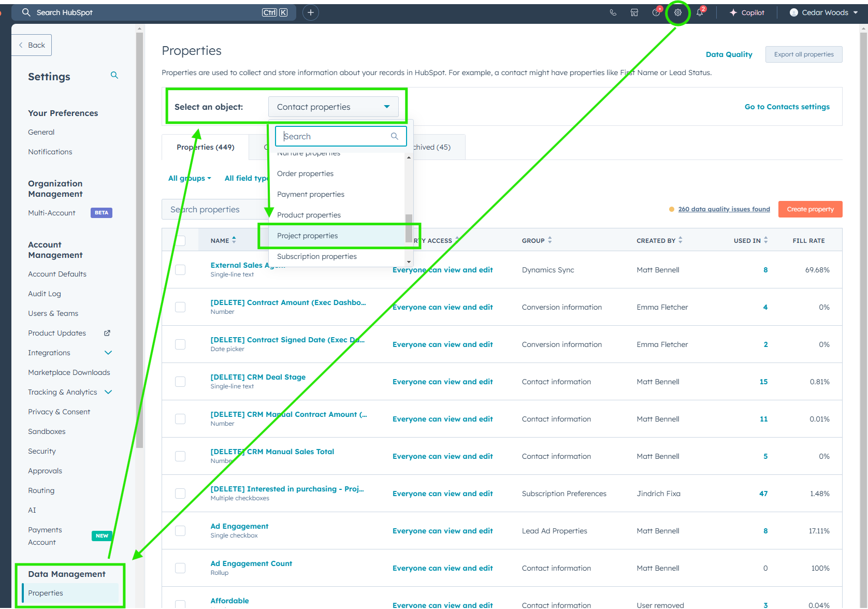Click the Product Updates external link icon
The height and width of the screenshot is (609, 868).
click(x=107, y=333)
